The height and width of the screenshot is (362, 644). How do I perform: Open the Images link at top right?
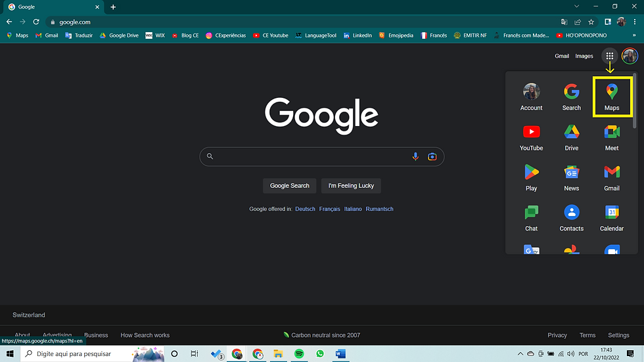click(584, 56)
